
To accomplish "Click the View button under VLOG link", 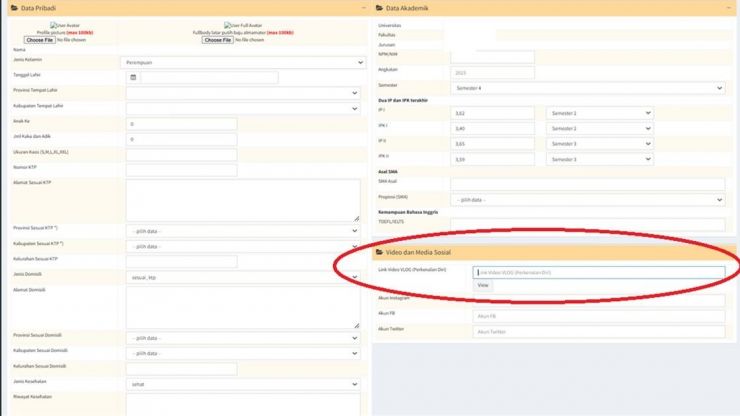I will pyautogui.click(x=483, y=285).
